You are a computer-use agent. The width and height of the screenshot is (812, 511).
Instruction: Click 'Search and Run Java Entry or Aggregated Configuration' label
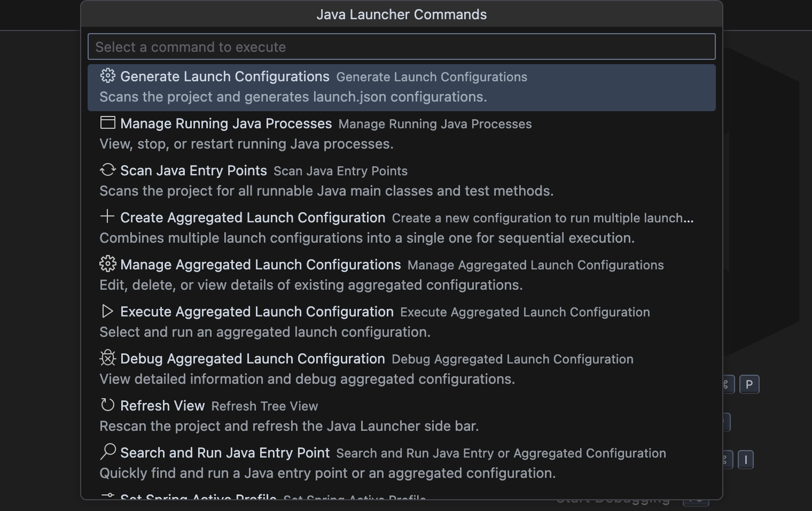pyautogui.click(x=501, y=453)
